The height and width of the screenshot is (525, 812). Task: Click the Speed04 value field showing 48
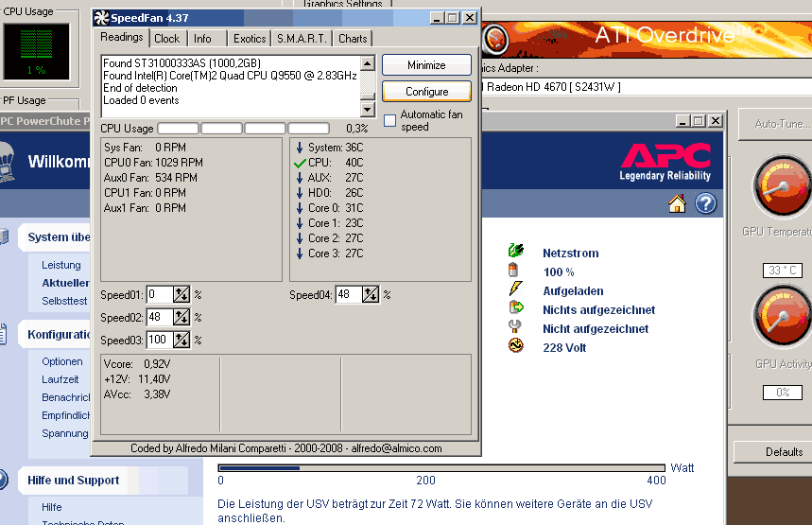tap(349, 295)
